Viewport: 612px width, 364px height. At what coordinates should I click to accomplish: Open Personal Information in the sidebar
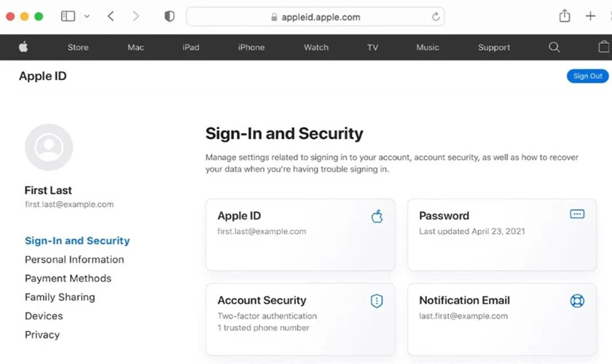click(x=74, y=259)
